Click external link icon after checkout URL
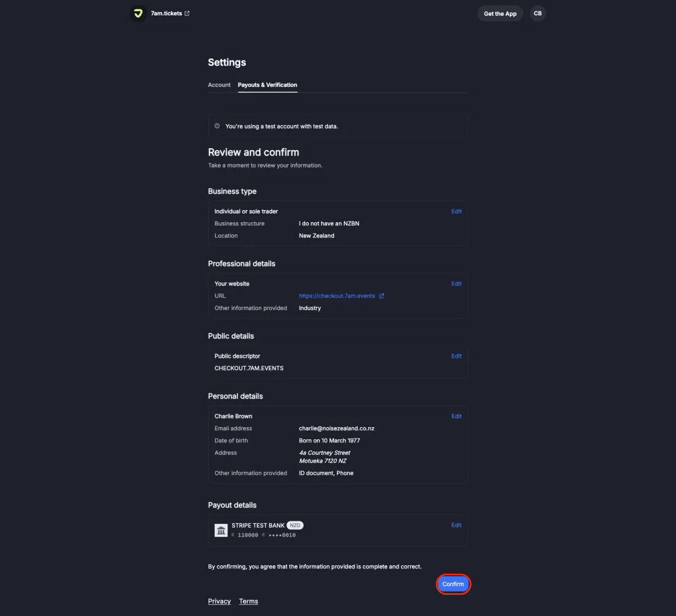676x616 pixels. pos(381,296)
